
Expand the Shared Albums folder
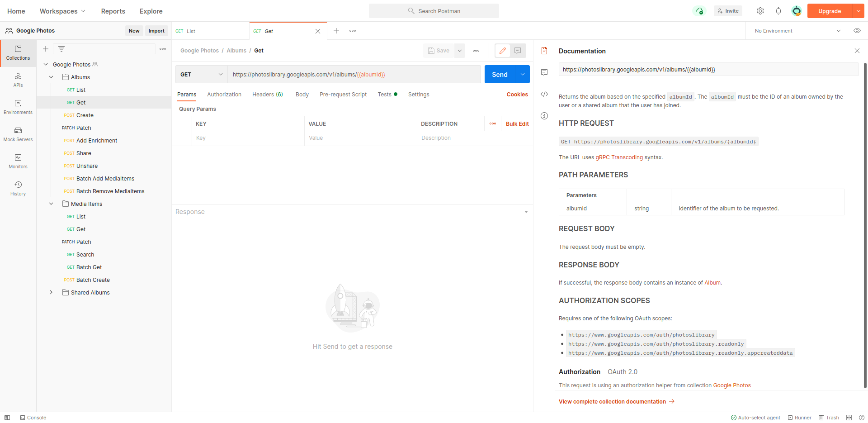(51, 292)
